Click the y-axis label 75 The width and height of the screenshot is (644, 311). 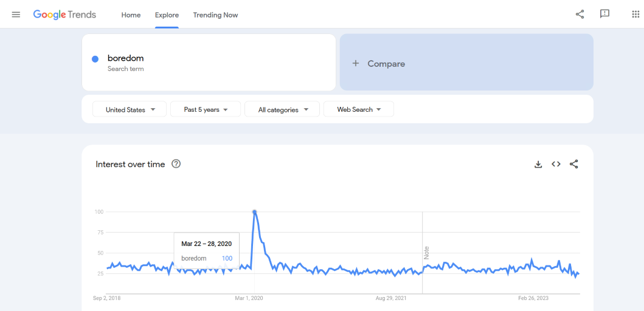point(100,233)
